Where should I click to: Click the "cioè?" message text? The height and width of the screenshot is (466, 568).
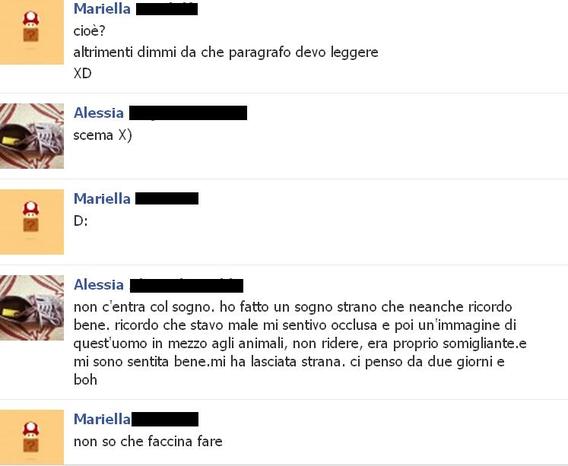point(89,31)
